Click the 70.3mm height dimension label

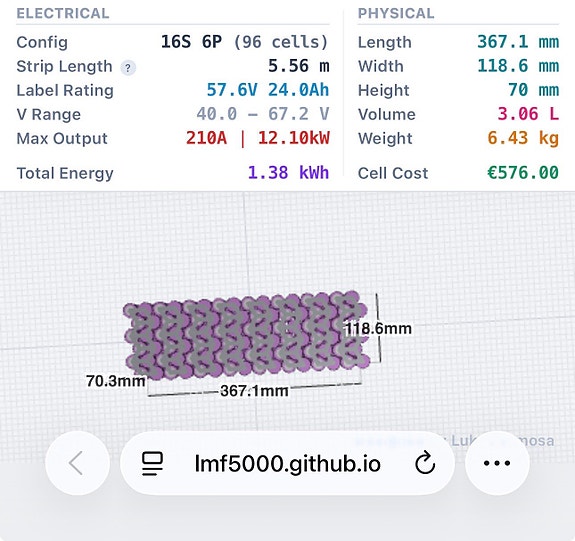[116, 381]
